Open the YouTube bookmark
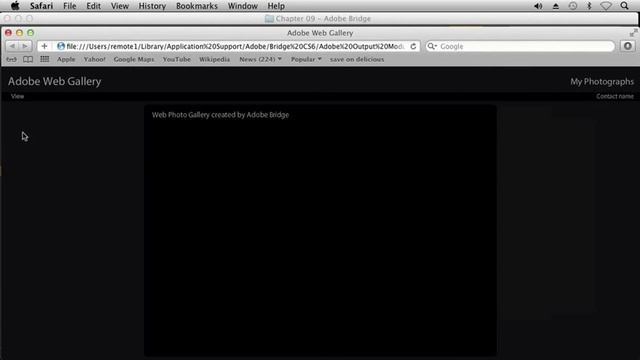640x360 pixels. click(177, 59)
